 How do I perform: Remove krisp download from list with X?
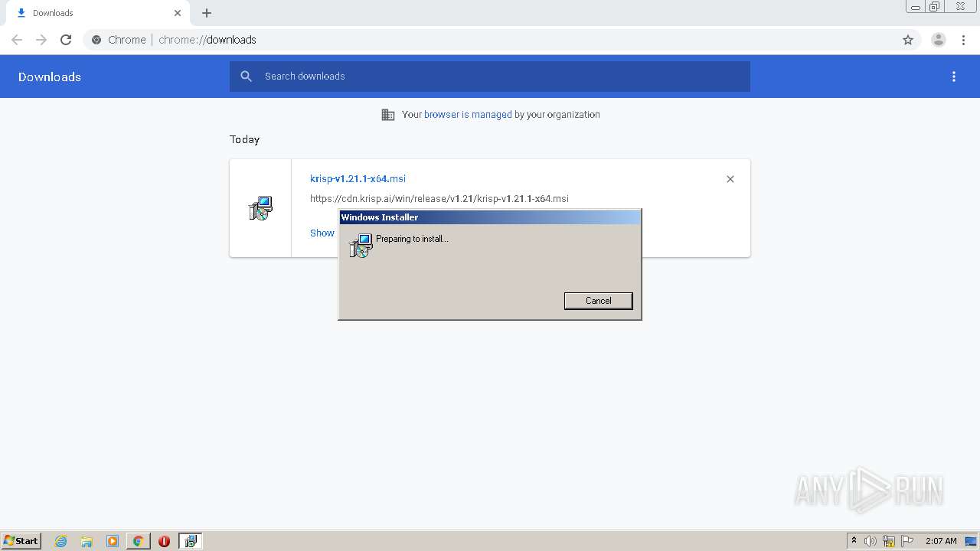(730, 179)
